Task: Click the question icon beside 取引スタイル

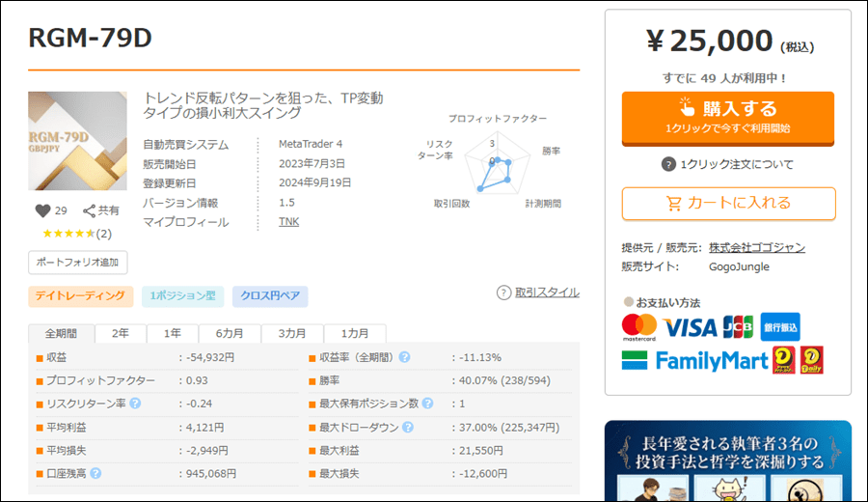Action: tap(503, 293)
